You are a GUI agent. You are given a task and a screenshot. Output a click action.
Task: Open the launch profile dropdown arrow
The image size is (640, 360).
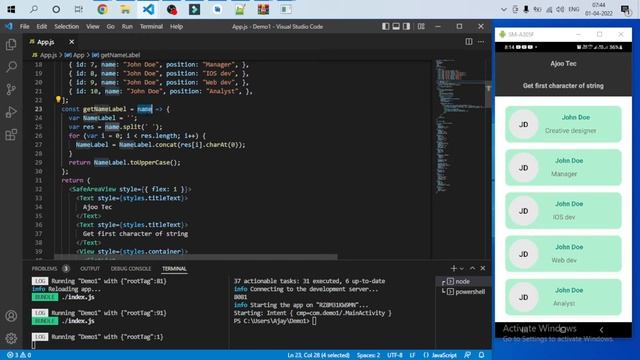coord(462,268)
